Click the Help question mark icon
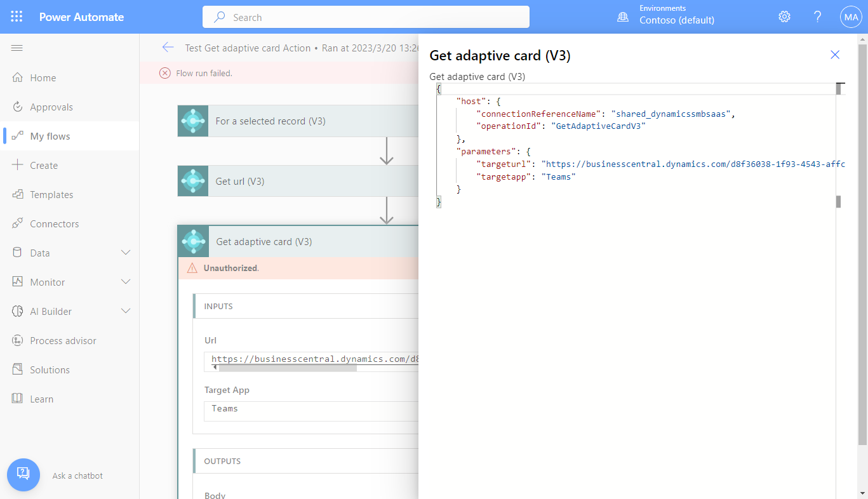 tap(818, 17)
